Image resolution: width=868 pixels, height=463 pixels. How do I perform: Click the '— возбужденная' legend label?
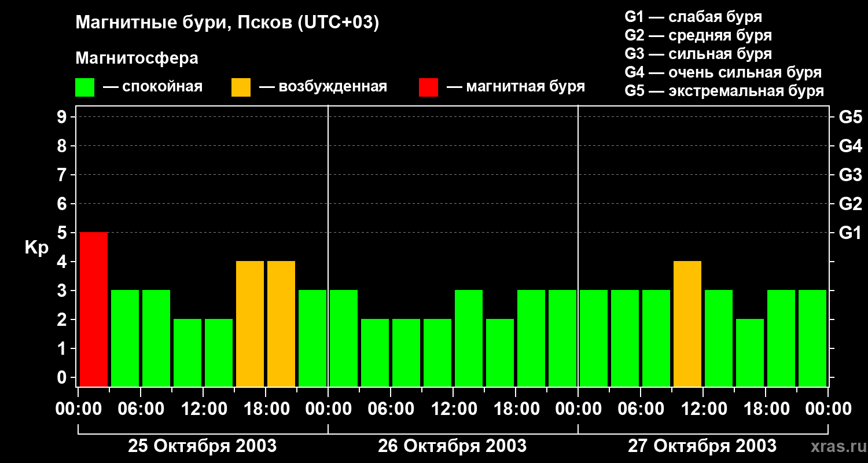pos(323,87)
